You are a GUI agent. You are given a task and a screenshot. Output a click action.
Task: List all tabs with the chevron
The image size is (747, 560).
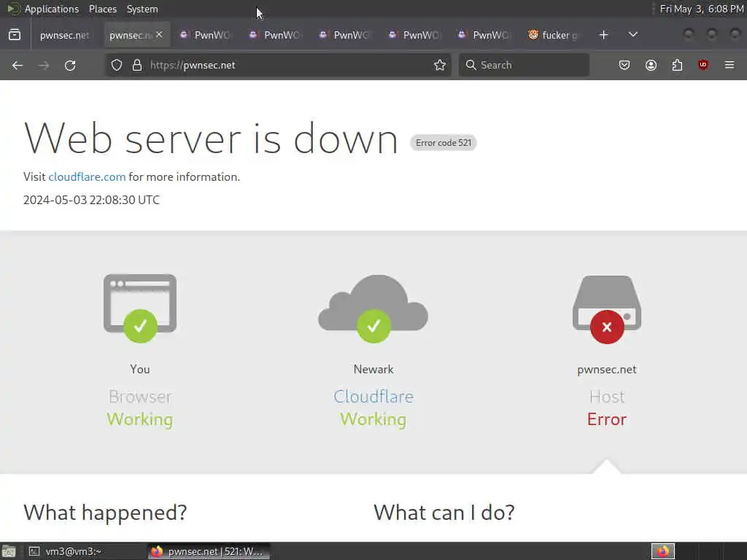coord(633,35)
